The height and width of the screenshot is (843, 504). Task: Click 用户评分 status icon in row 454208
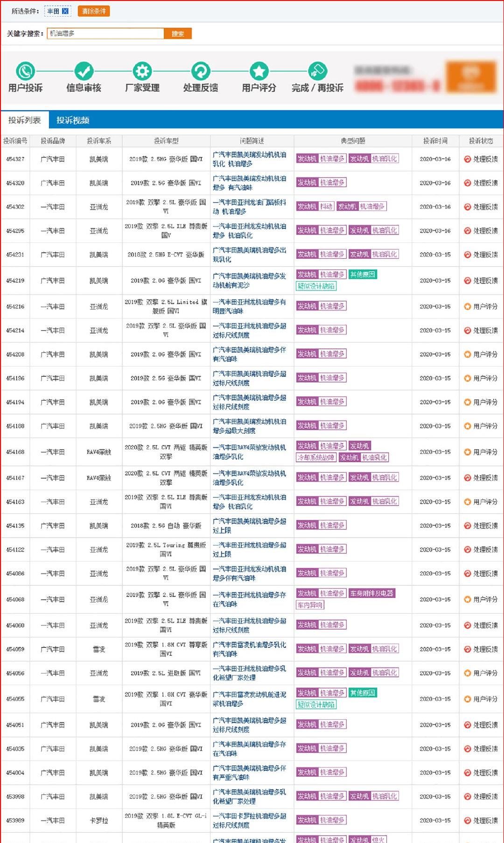point(467,354)
